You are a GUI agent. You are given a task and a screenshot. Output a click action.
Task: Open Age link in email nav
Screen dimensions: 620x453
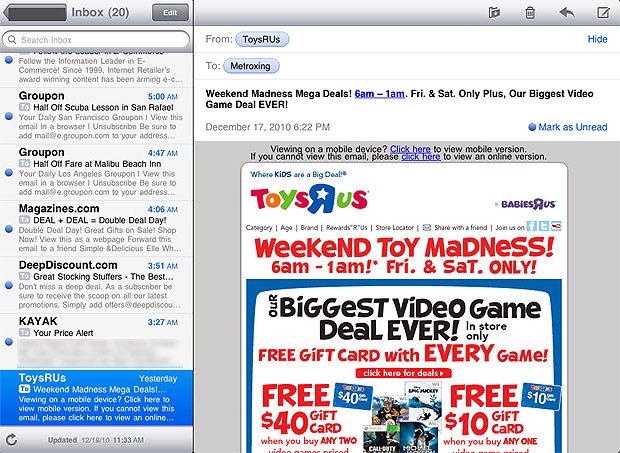286,228
